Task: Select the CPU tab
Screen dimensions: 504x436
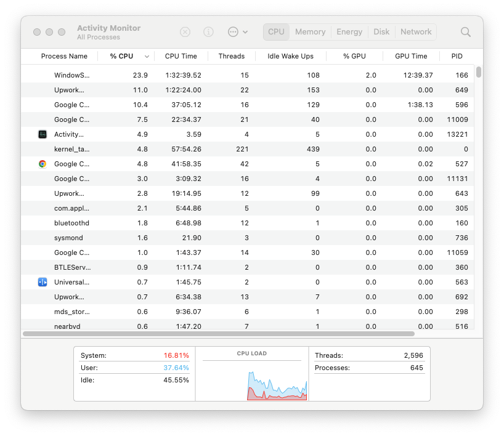Action: (276, 31)
